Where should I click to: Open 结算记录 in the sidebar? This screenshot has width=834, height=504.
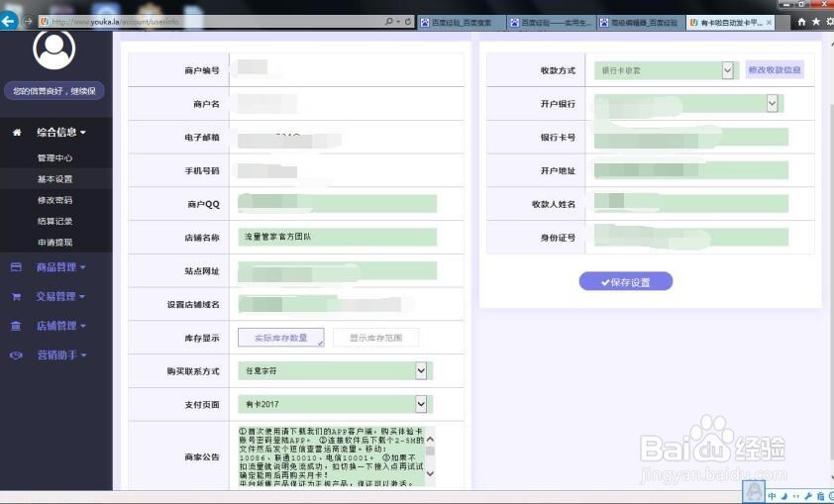54,221
